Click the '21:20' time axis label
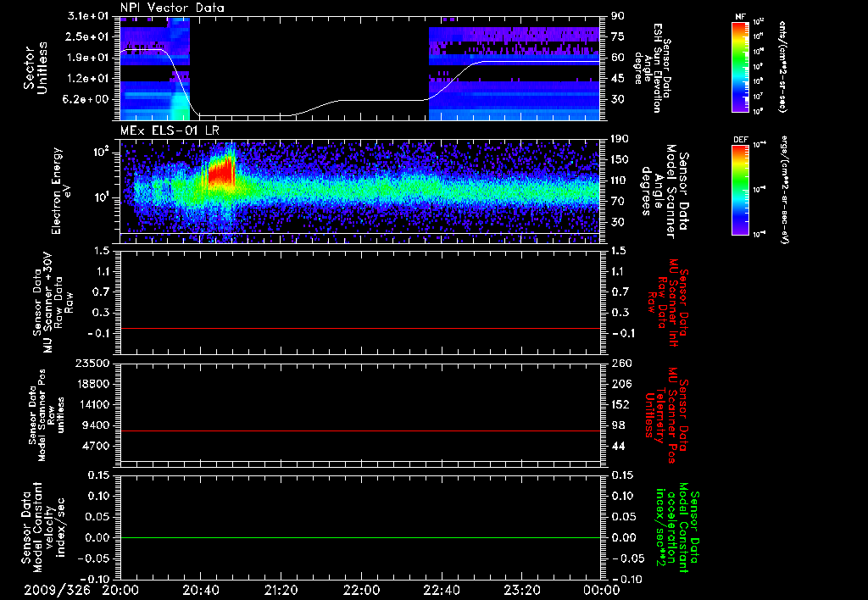The width and height of the screenshot is (868, 600). [281, 591]
